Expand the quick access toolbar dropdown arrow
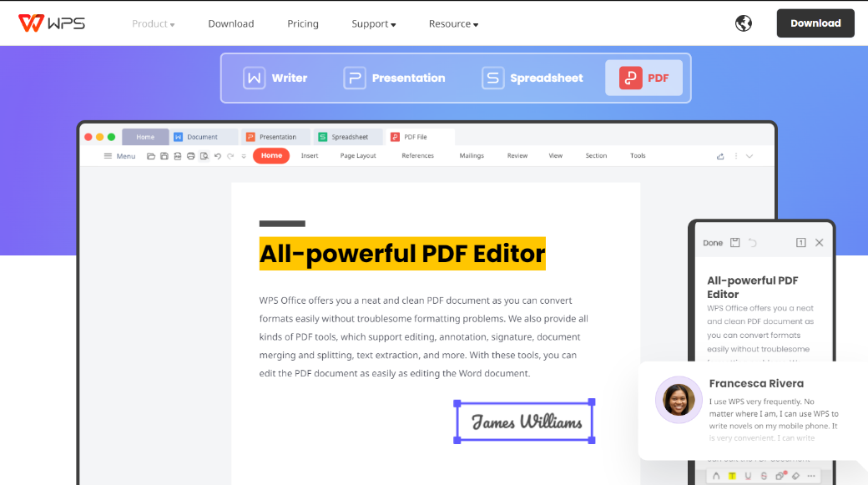Screen dimensions: 868x485 click(244, 156)
